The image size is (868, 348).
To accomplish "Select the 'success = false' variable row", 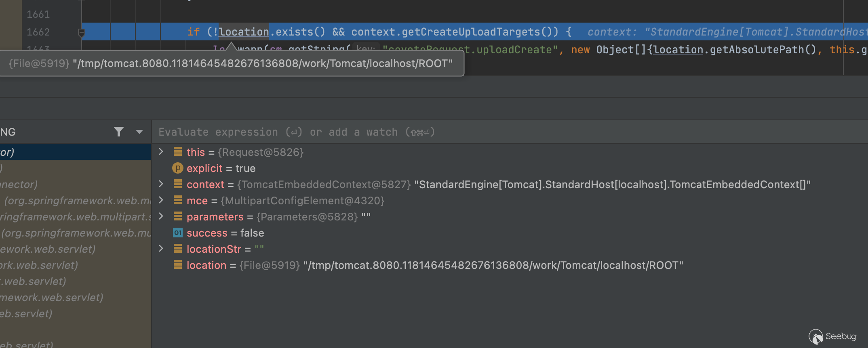I will (510, 233).
